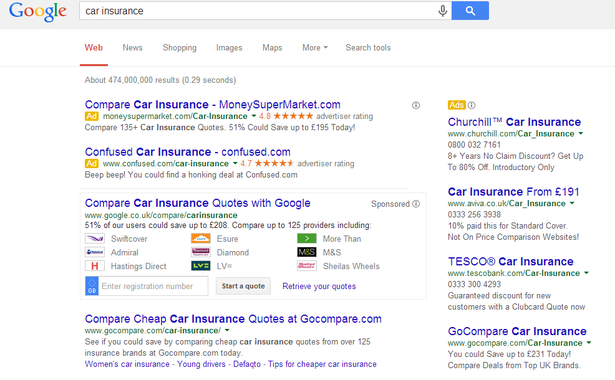The image size is (615, 380).
Task: Expand churchill.com URL dropdown arrow
Action: (580, 134)
